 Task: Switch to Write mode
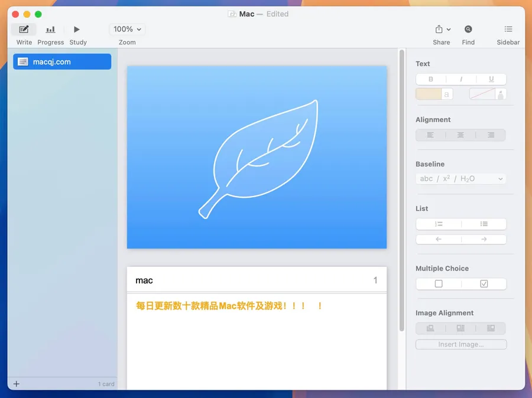click(x=24, y=30)
